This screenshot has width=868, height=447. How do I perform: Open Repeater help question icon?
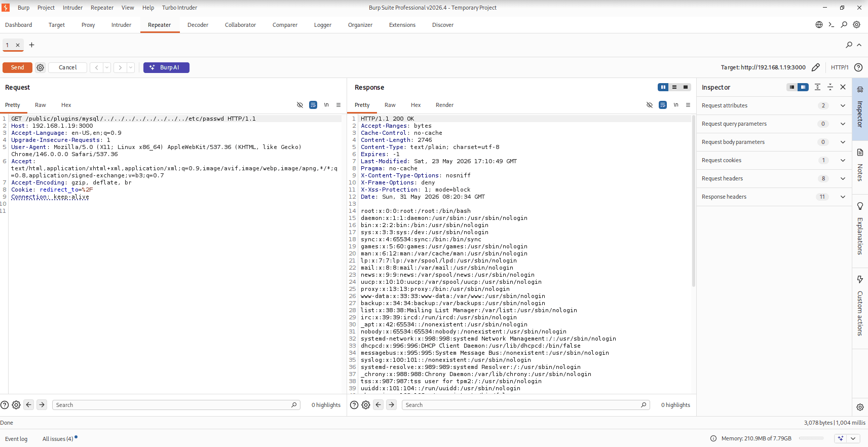tap(858, 67)
